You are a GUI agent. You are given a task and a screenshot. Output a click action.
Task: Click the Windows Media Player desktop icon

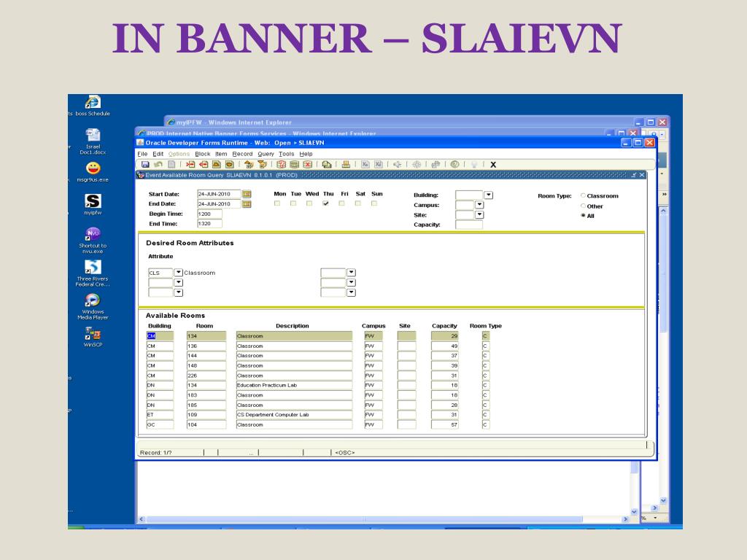click(93, 306)
